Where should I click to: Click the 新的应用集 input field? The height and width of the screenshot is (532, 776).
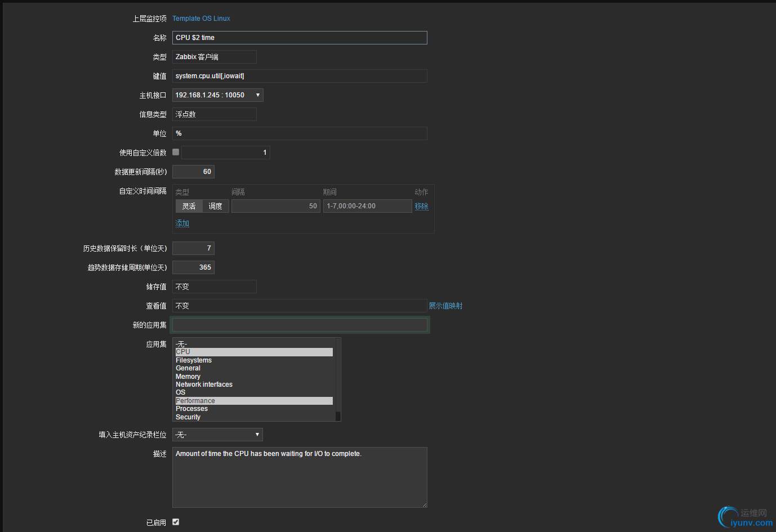click(300, 325)
